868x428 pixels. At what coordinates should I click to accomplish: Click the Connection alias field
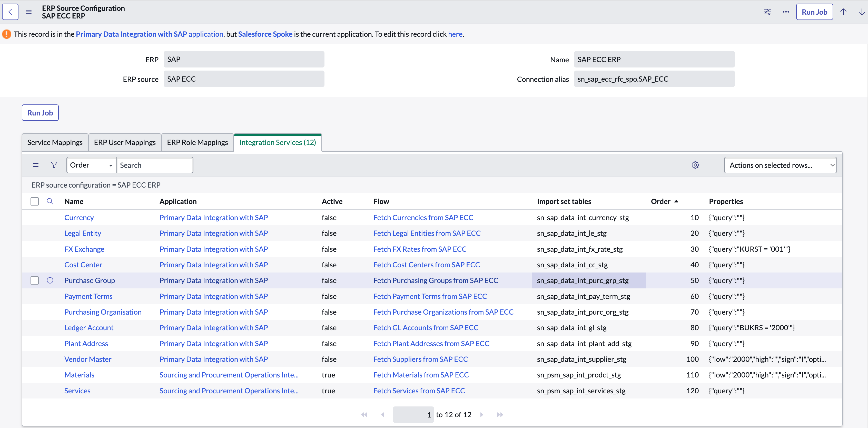click(654, 79)
